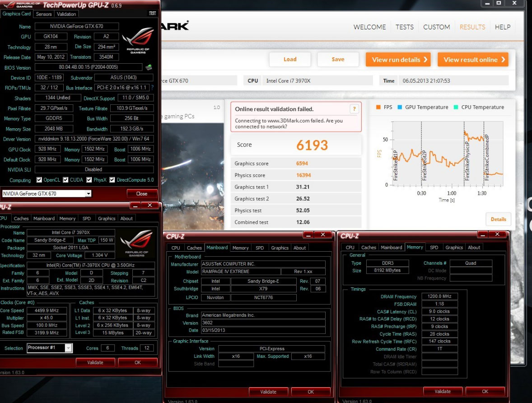532x403 pixels.
Task: Open the RESULTS tab in 3DMark
Action: point(472,27)
